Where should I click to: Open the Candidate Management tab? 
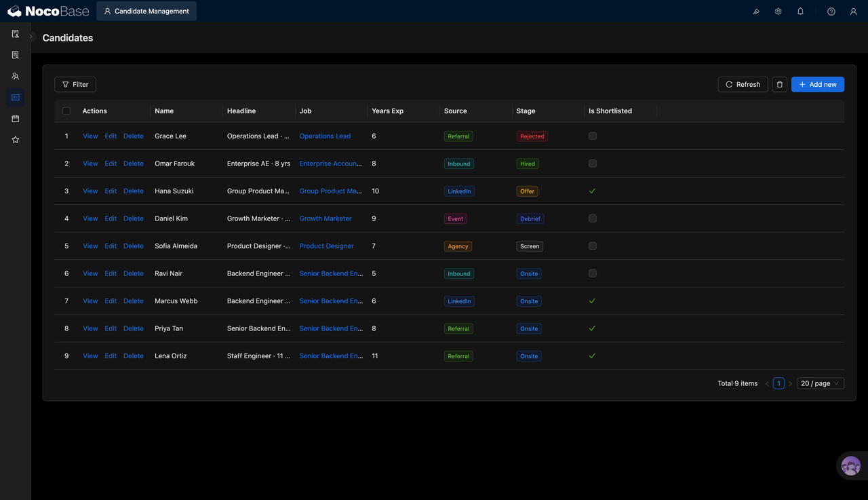click(x=146, y=11)
